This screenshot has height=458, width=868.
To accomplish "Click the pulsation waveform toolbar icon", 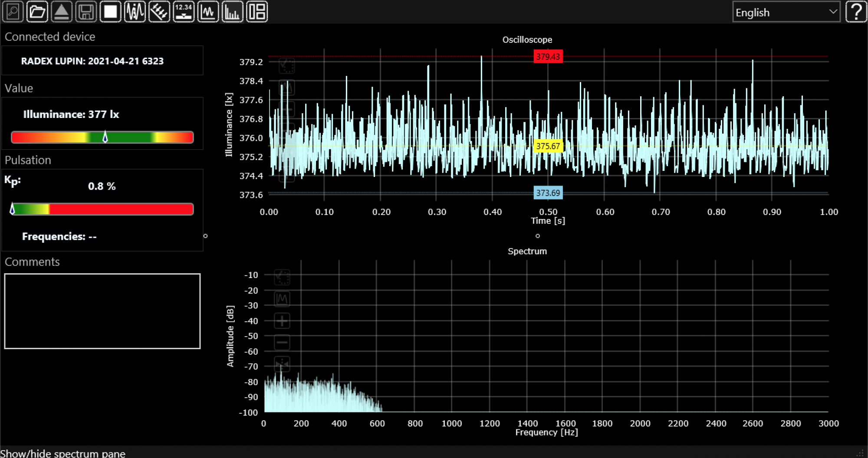I will 135,12.
